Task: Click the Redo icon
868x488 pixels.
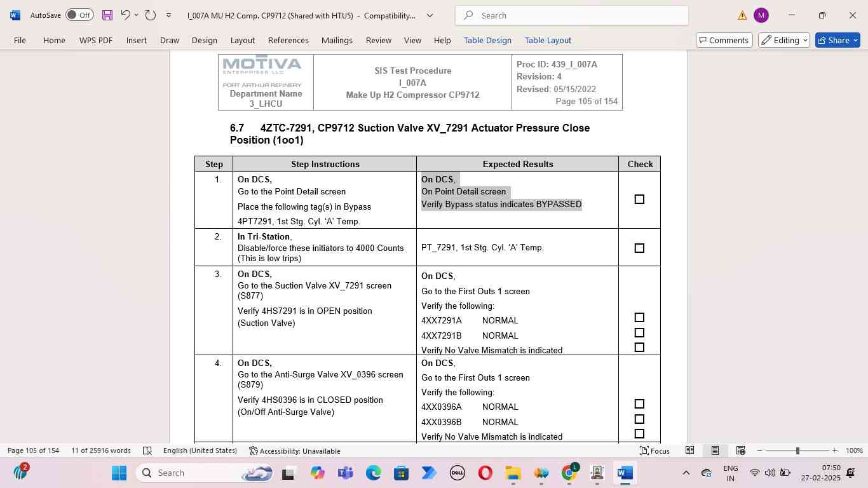Action: pyautogui.click(x=151, y=15)
